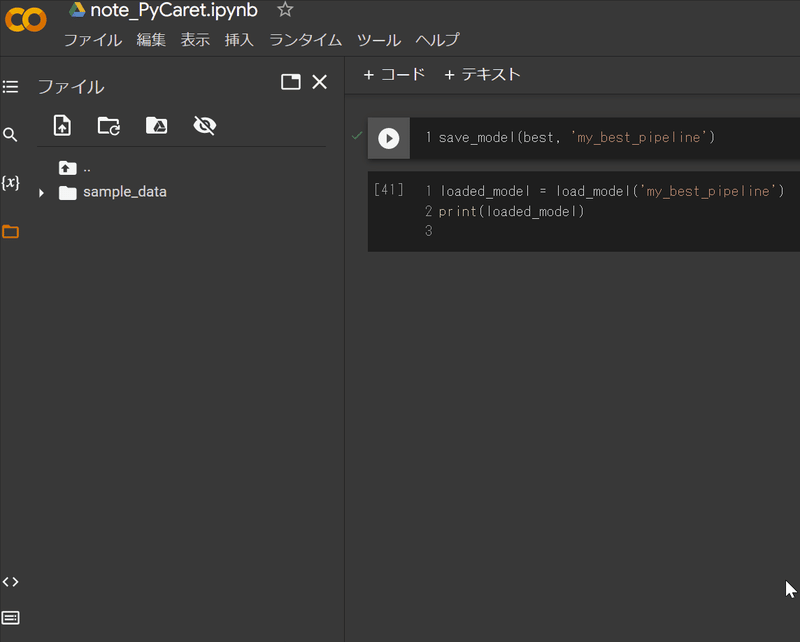
Task: Open the notebook search sidebar
Action: pyautogui.click(x=10, y=131)
